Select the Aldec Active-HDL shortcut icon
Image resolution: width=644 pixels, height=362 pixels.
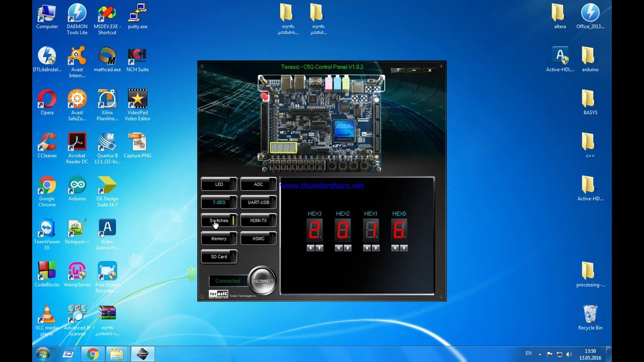pyautogui.click(x=107, y=235)
